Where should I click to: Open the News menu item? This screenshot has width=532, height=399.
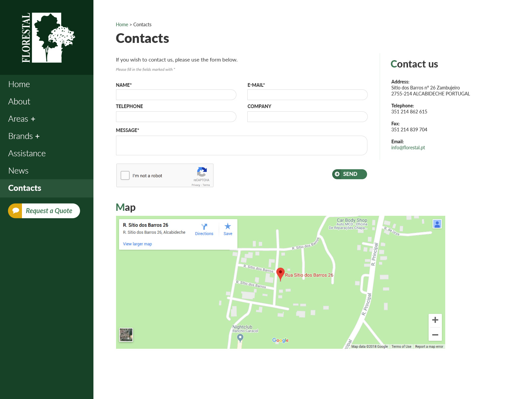tap(18, 171)
